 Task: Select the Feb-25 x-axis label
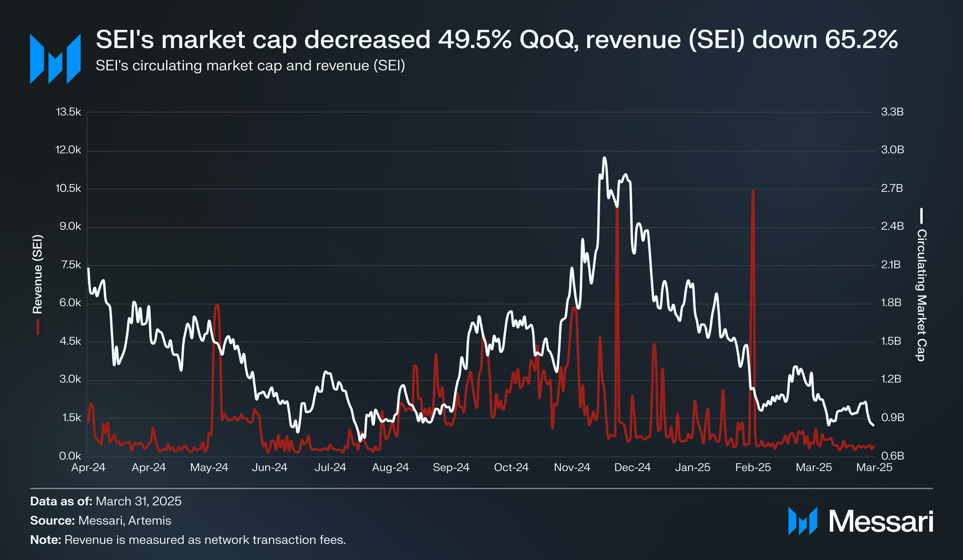[753, 467]
